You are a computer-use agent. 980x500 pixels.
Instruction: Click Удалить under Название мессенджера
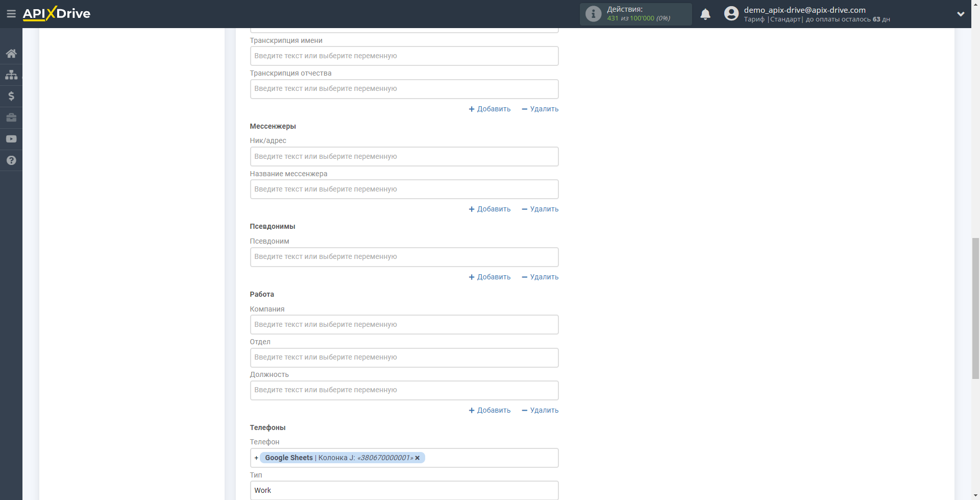click(x=540, y=209)
